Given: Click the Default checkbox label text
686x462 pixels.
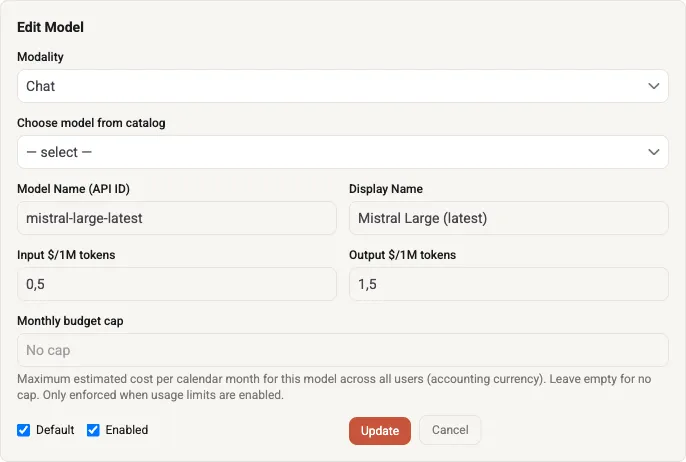Looking at the screenshot, I should click(x=55, y=430).
